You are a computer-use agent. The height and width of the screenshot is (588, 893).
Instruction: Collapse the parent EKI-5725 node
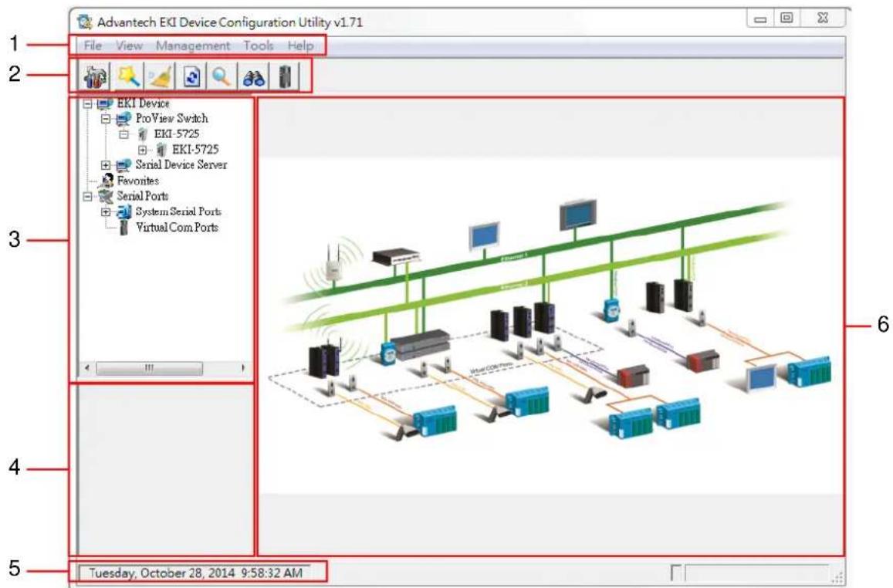click(123, 134)
